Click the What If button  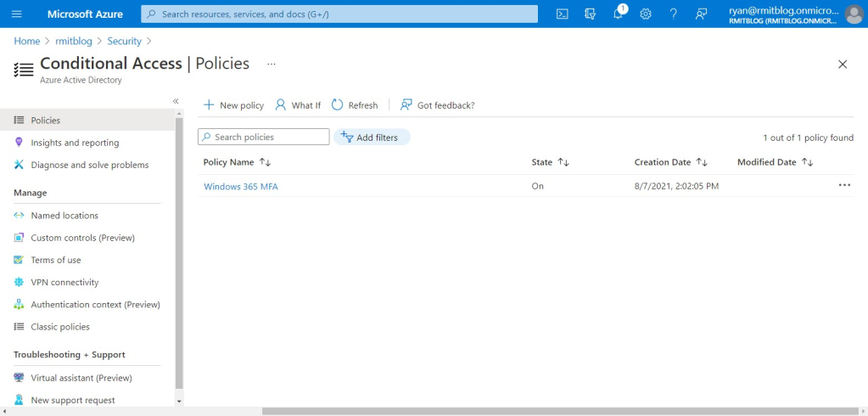[298, 104]
